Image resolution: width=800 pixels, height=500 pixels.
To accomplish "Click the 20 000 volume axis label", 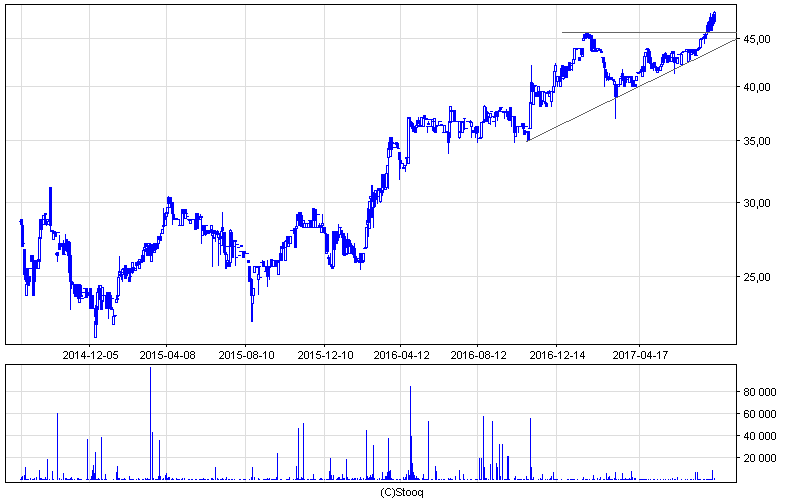I will (760, 458).
